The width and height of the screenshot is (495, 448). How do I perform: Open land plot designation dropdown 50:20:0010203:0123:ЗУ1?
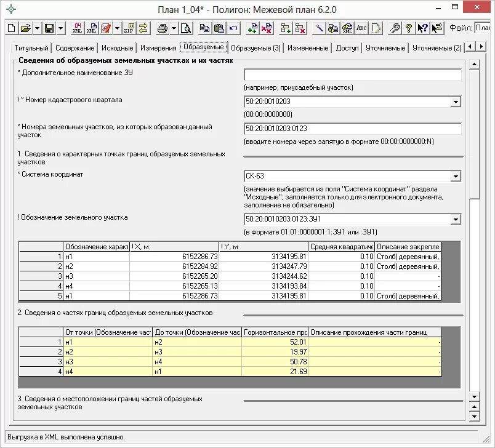tap(456, 219)
